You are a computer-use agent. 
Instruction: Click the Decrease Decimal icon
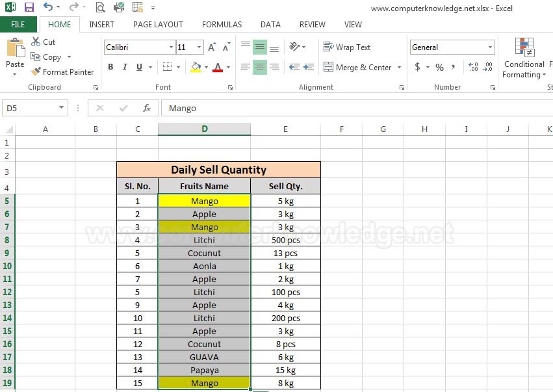tap(488, 67)
